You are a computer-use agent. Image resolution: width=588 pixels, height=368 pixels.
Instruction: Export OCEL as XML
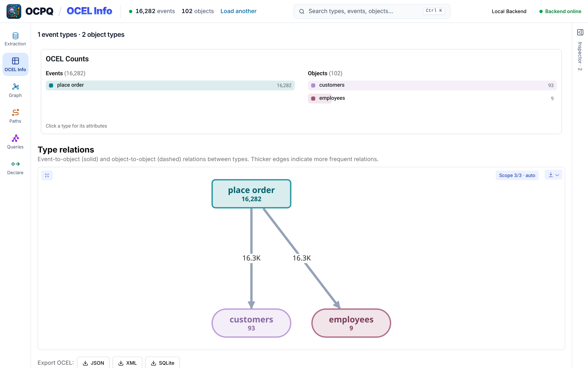pos(127,363)
